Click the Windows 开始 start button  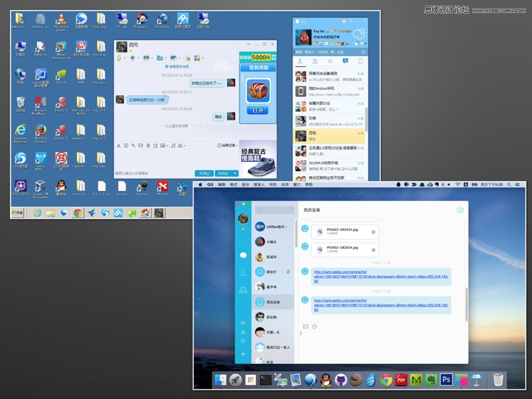17,212
